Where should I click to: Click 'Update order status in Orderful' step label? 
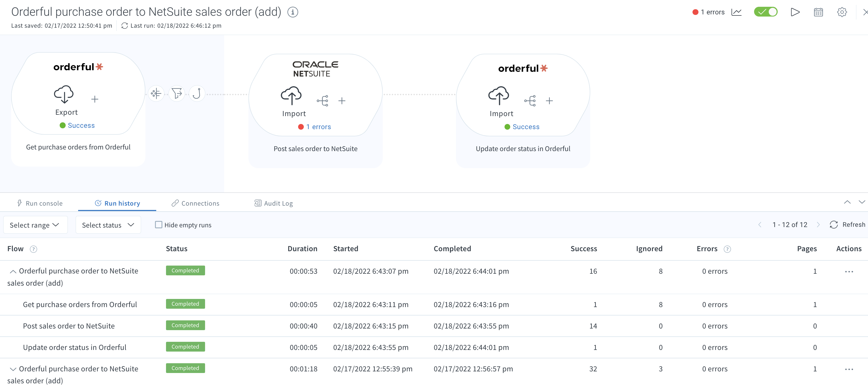tap(523, 149)
